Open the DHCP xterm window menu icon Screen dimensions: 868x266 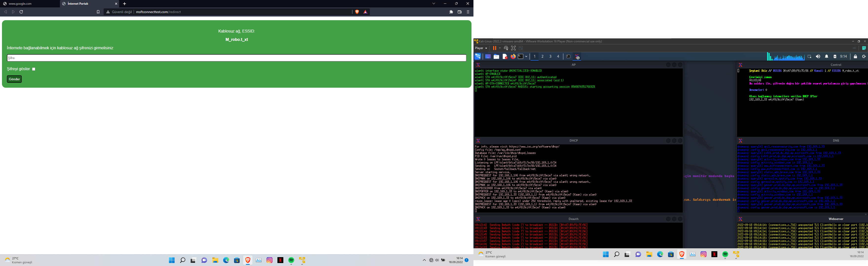coord(478,141)
